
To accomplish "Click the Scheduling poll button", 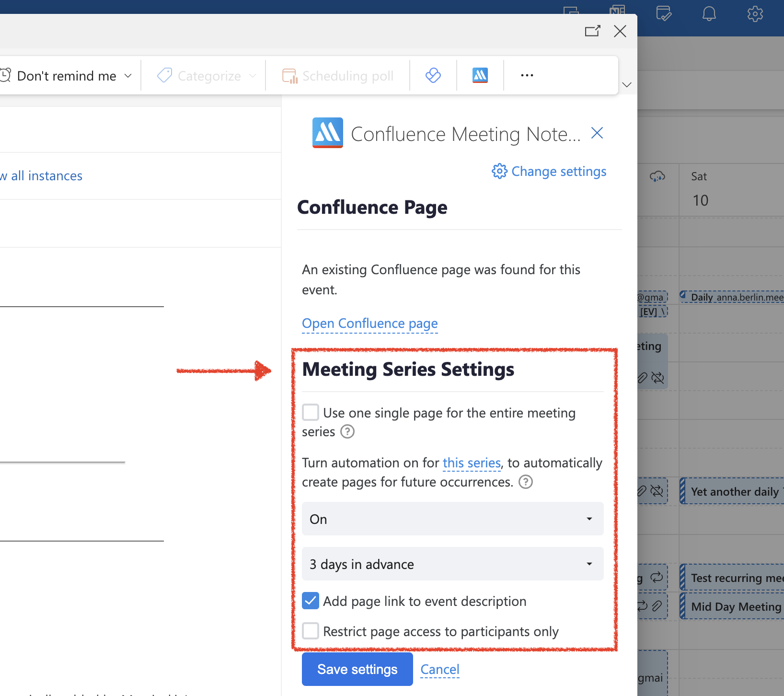I will 338,76.
